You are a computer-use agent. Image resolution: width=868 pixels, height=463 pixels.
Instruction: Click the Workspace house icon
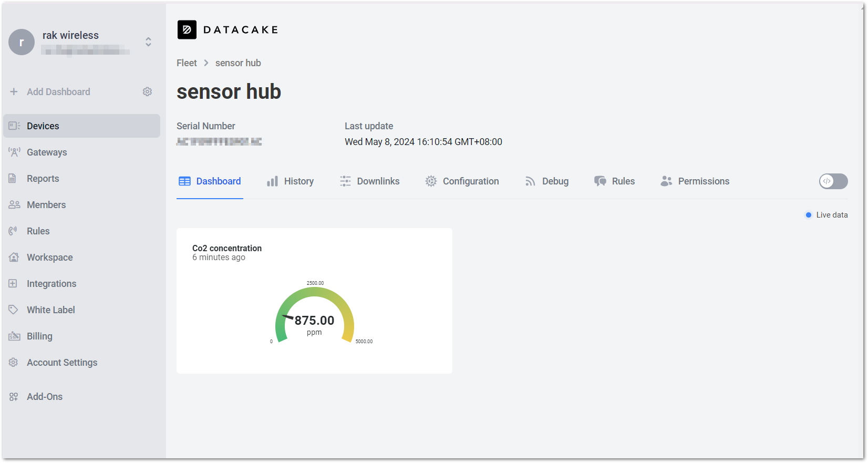coord(14,258)
